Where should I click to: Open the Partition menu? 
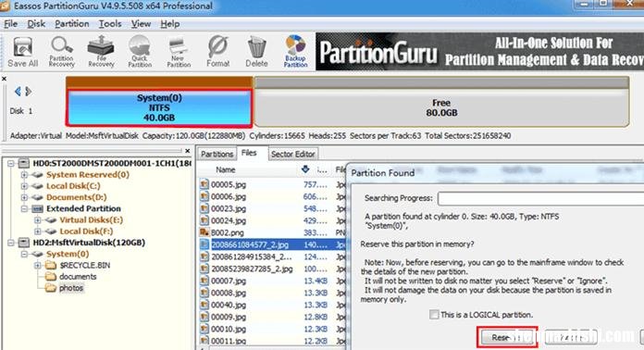point(72,24)
